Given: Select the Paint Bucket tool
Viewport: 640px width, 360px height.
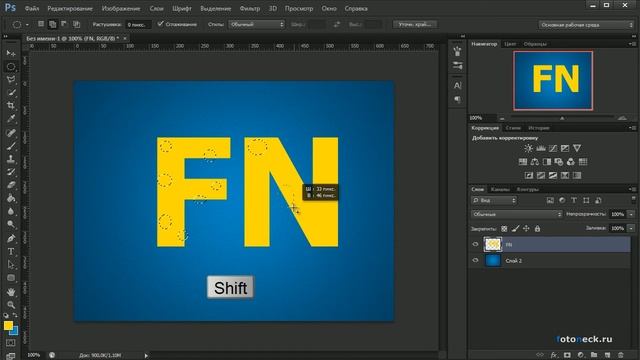Looking at the screenshot, I should pos(11,198).
